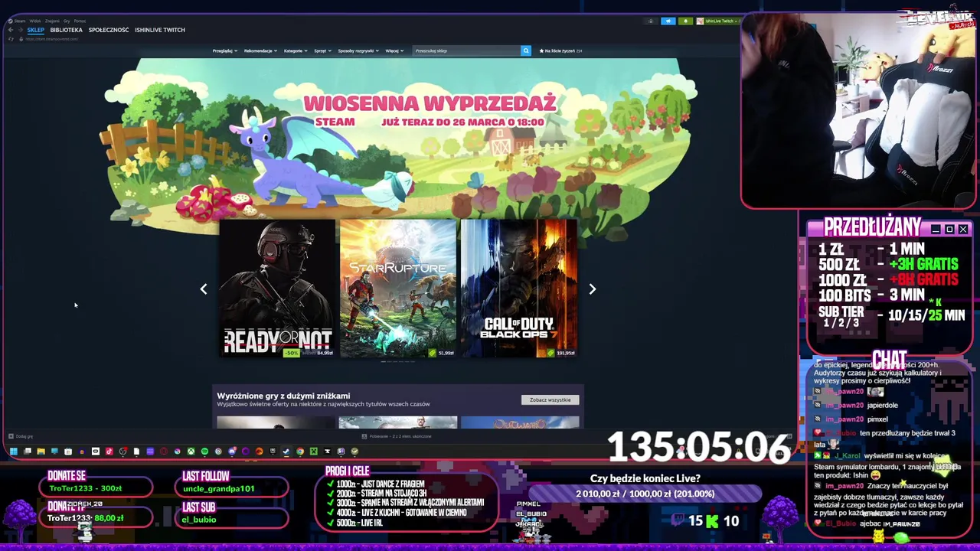Viewport: 980px width, 551px height.
Task: Open Steam notifications bell
Action: click(x=685, y=21)
